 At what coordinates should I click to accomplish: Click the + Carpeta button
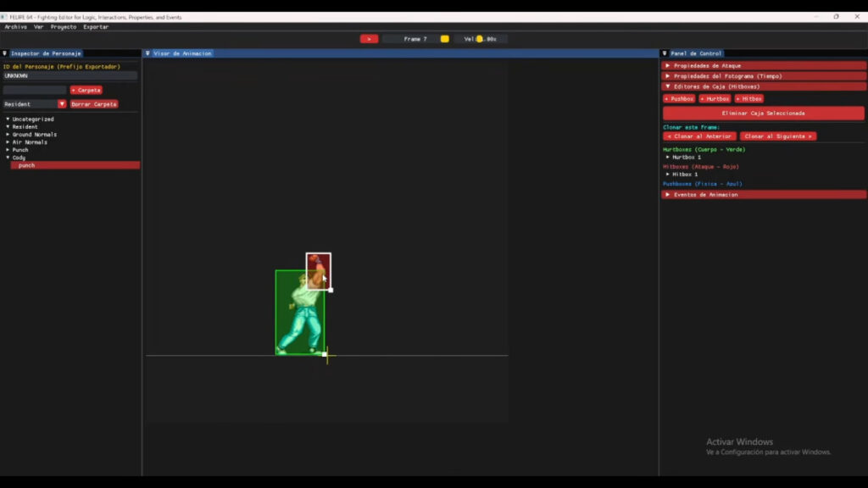[x=86, y=90]
